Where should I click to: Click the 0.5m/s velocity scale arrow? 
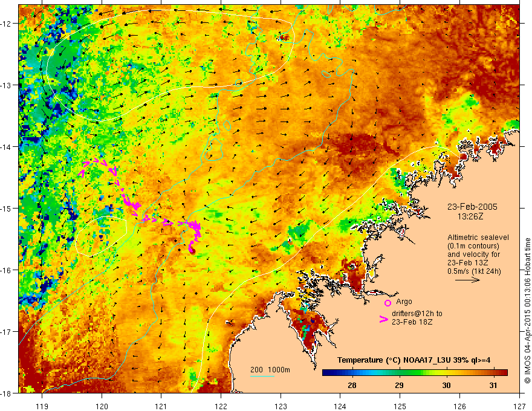pyautogui.click(x=467, y=280)
